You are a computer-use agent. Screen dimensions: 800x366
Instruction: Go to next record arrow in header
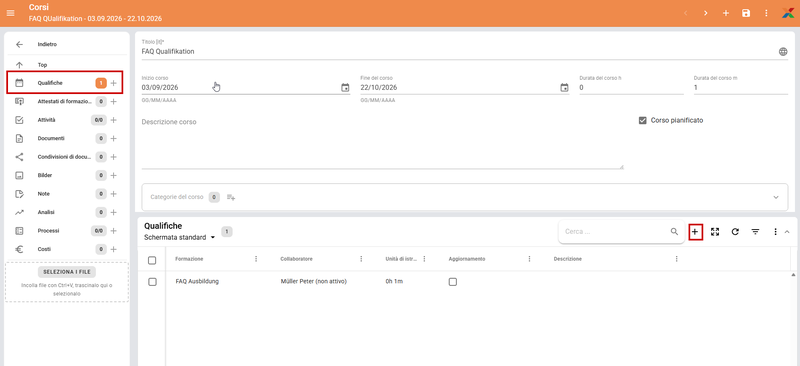[x=706, y=13]
